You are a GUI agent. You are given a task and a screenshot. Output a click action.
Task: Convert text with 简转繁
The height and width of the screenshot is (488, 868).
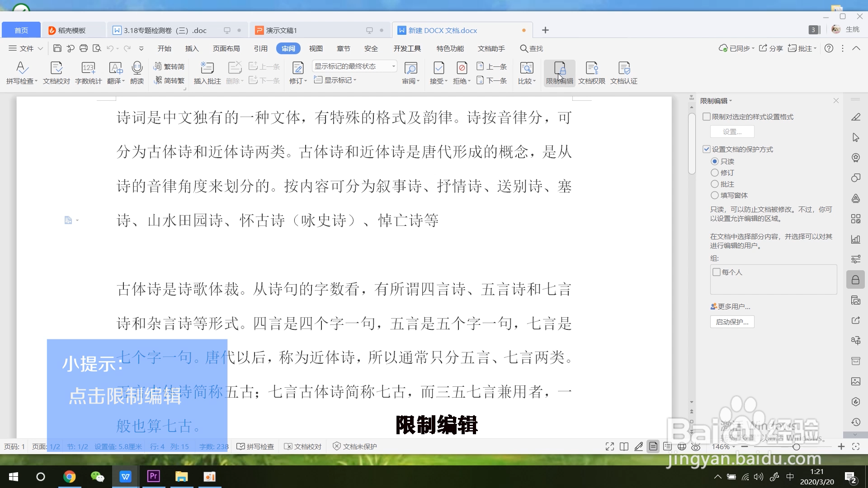[169, 80]
